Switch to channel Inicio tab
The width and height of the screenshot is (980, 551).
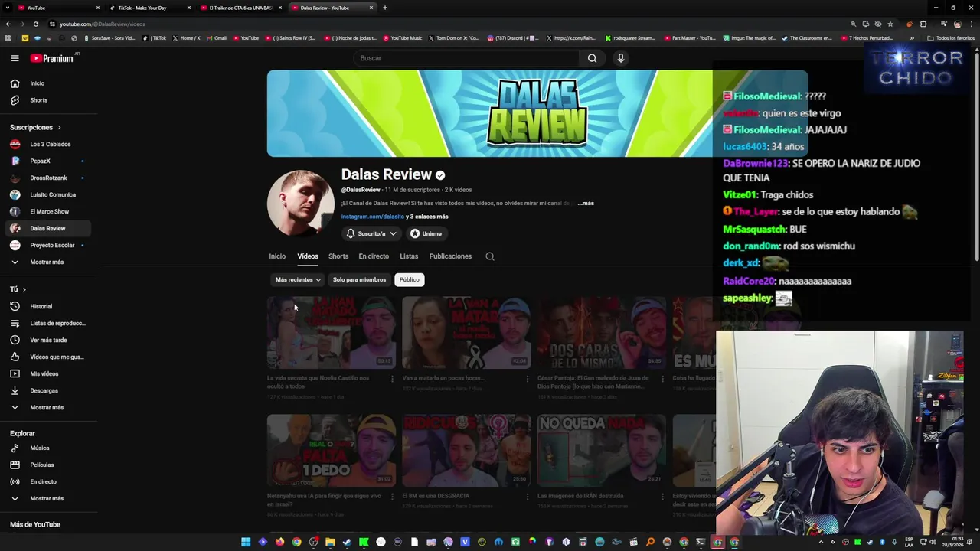[x=277, y=256]
